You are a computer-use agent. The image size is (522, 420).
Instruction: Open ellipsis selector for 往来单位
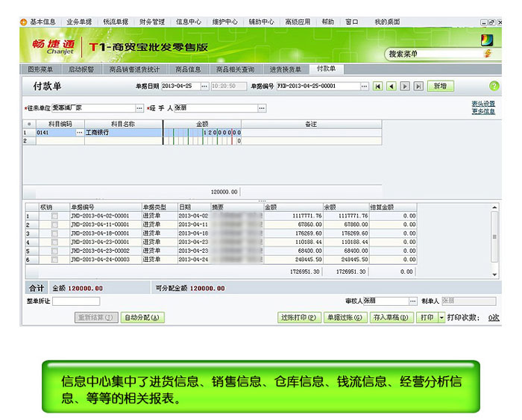(x=139, y=108)
